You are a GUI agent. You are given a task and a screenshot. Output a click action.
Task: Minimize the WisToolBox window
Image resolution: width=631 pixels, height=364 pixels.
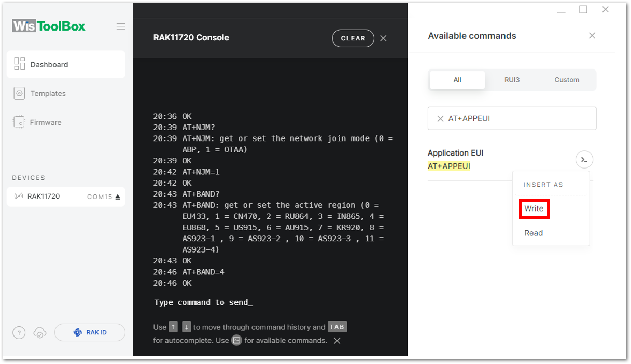coord(562,11)
